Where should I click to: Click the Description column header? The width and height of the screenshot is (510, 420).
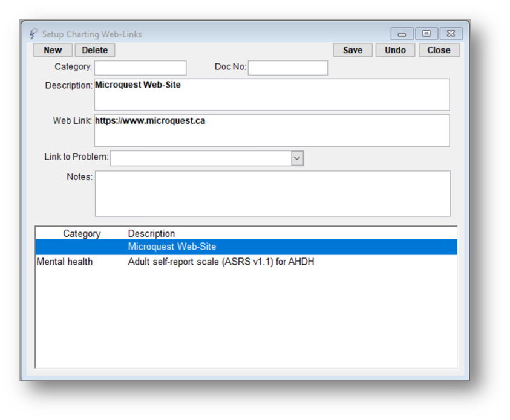(x=151, y=233)
